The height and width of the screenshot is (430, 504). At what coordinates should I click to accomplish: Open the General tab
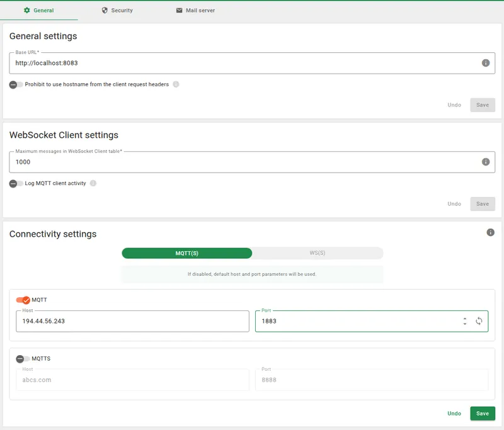[x=39, y=10]
